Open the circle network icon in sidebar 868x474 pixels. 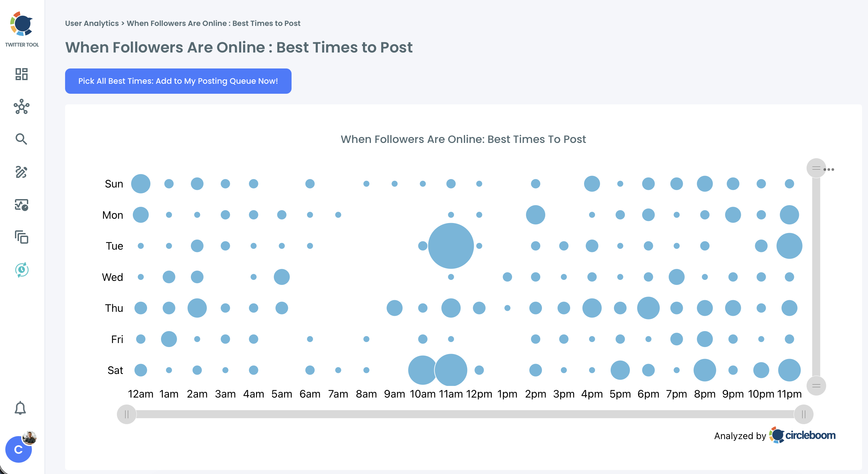22,107
